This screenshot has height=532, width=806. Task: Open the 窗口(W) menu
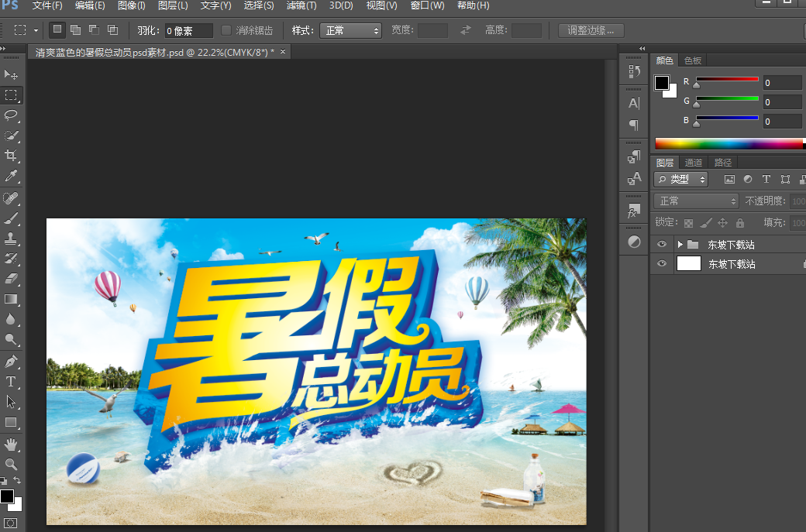[x=428, y=5]
